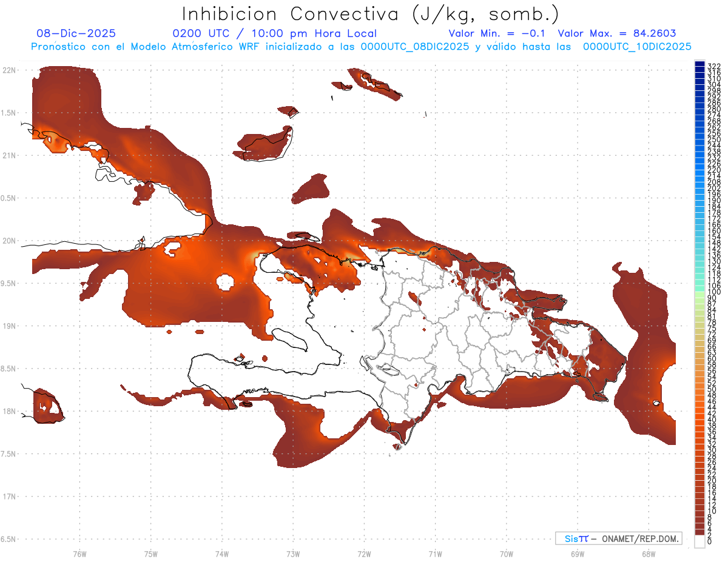The width and height of the screenshot is (728, 562).
Task: Click the '20N' latitude label
Action: coord(9,241)
